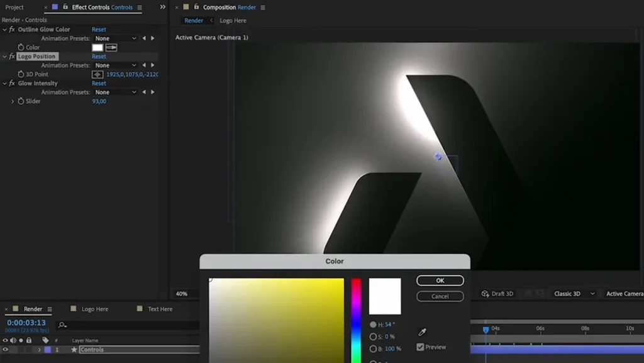Toggle the 3D Point stopwatch

(x=21, y=74)
